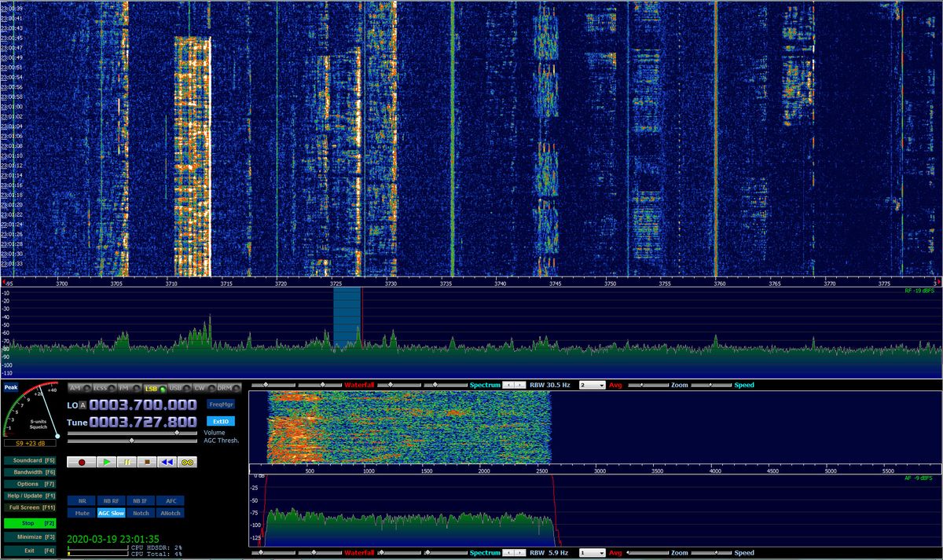Enable AFC frequency control
The width and height of the screenshot is (943, 560).
(170, 500)
